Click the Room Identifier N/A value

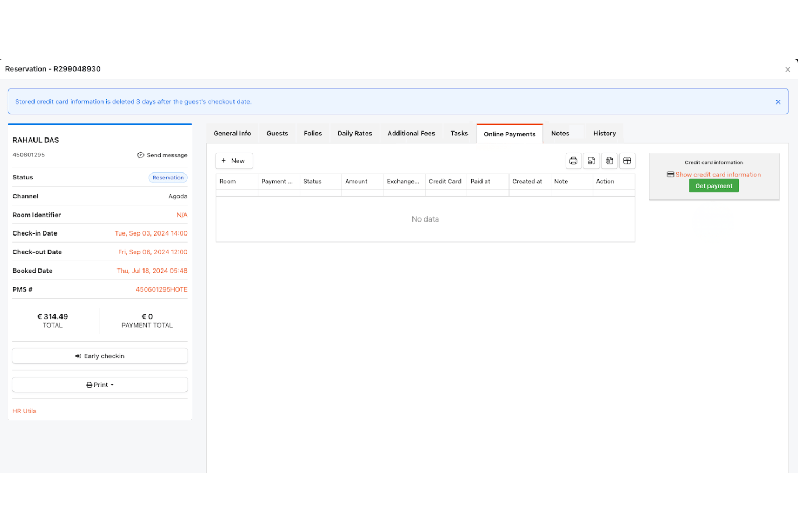click(x=182, y=215)
